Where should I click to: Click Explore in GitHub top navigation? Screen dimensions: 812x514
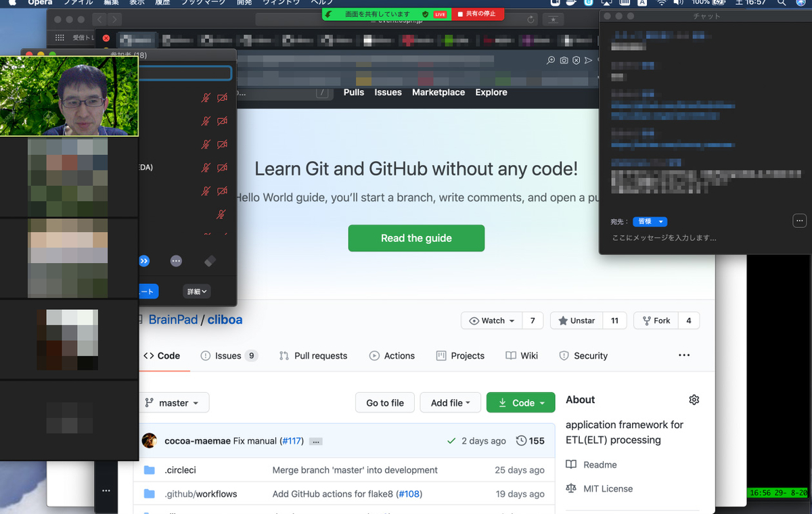point(491,92)
